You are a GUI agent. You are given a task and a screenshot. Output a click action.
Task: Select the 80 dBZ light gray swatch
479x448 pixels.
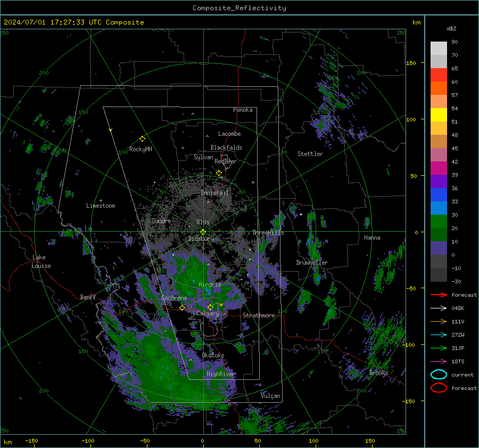coord(439,48)
